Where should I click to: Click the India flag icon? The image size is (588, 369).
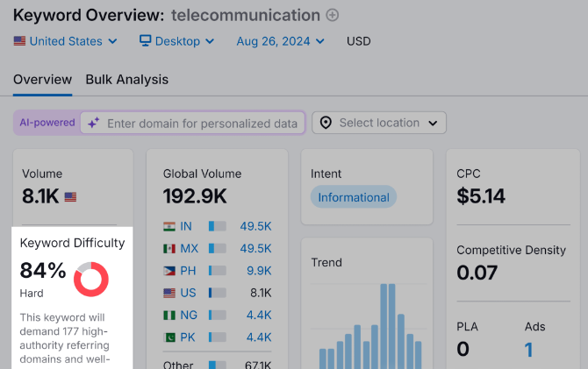169,226
